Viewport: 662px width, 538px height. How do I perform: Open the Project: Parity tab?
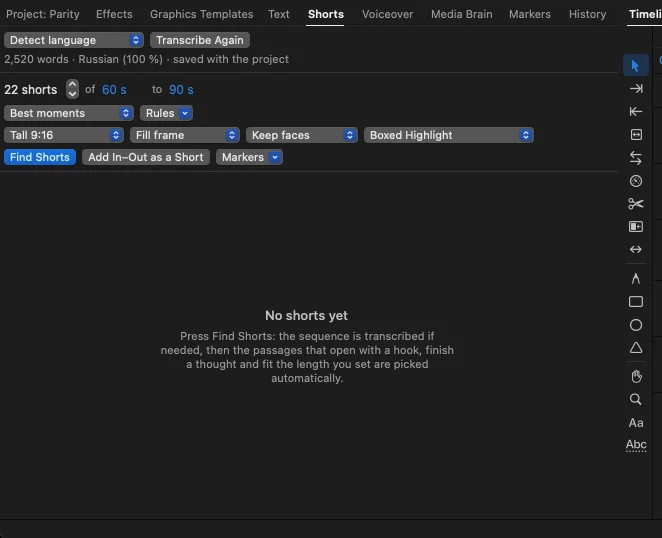(43, 14)
